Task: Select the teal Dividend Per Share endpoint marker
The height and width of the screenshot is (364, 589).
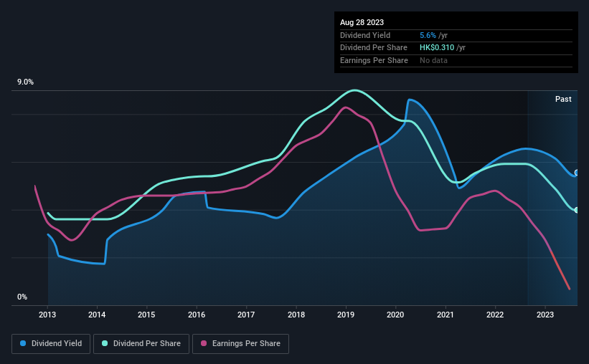Action: (x=577, y=210)
